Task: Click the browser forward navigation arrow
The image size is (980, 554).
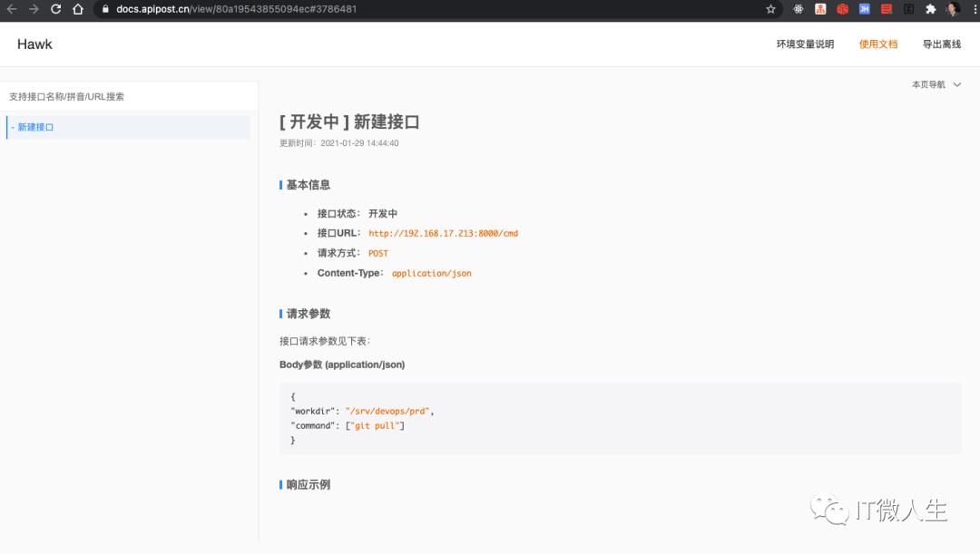Action: coord(34,10)
